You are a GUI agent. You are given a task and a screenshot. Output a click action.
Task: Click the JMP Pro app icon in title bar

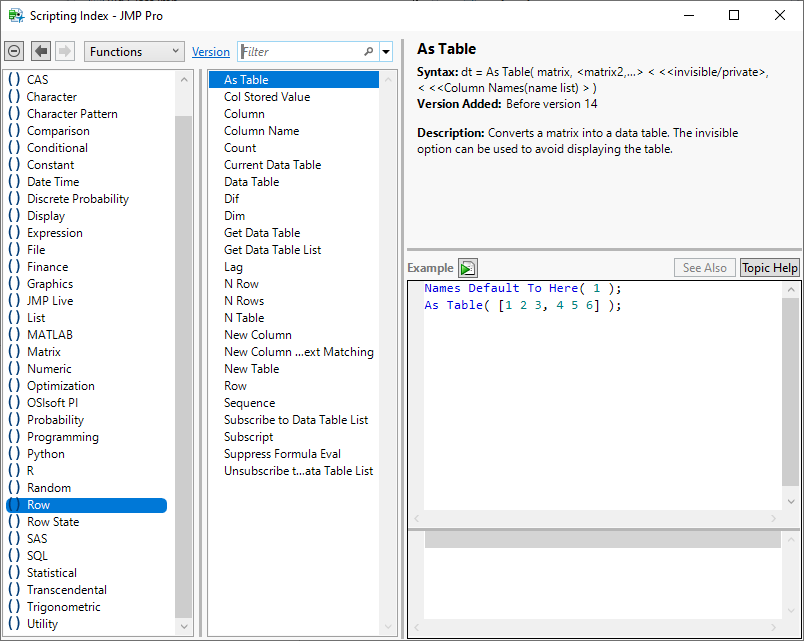point(15,15)
